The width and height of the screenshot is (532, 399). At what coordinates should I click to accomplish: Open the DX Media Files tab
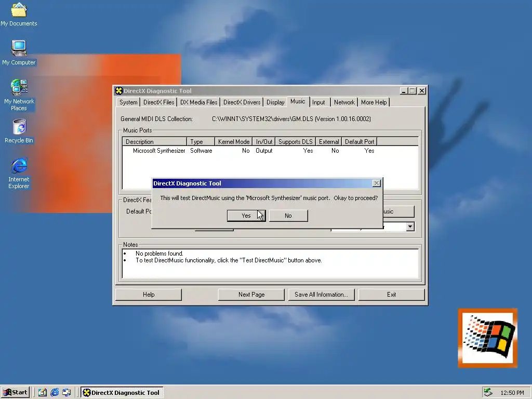point(198,102)
